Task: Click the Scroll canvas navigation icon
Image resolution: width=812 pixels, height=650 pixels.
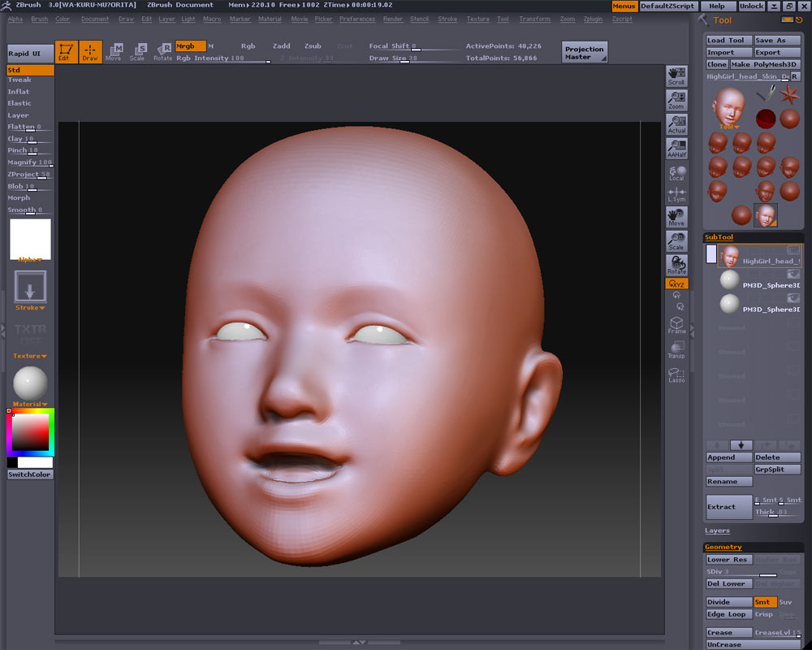Action: tap(676, 76)
